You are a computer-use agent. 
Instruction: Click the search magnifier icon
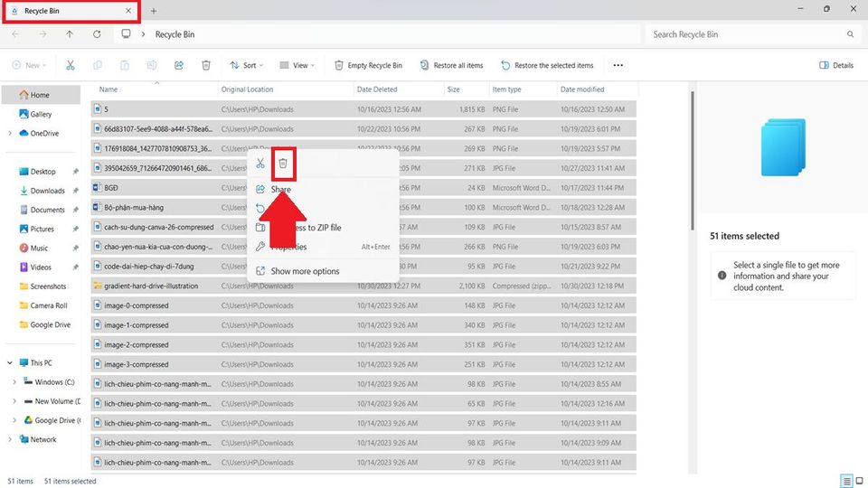click(850, 34)
